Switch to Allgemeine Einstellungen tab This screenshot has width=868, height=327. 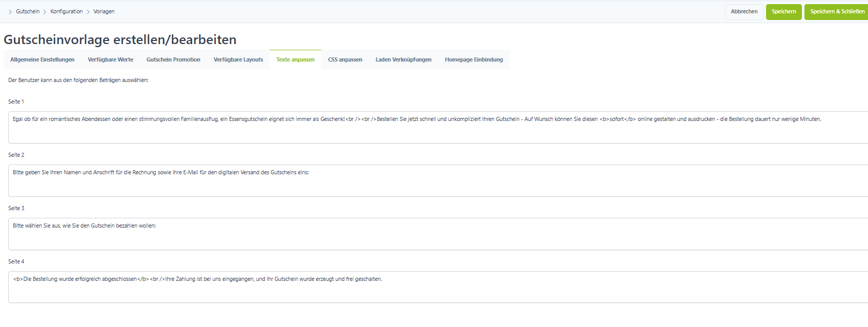[43, 59]
